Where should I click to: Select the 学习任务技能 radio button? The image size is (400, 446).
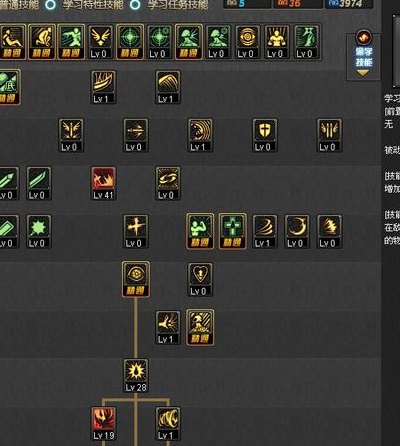pyautogui.click(x=135, y=4)
